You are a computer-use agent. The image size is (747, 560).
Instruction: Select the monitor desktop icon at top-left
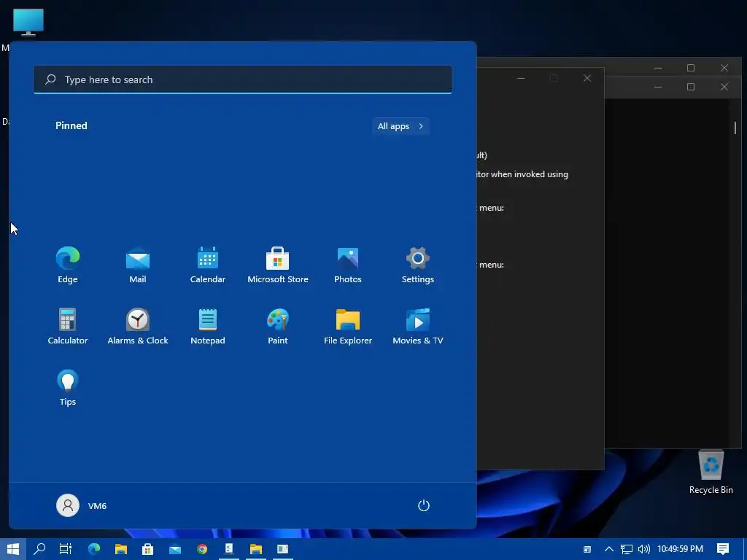tap(28, 23)
